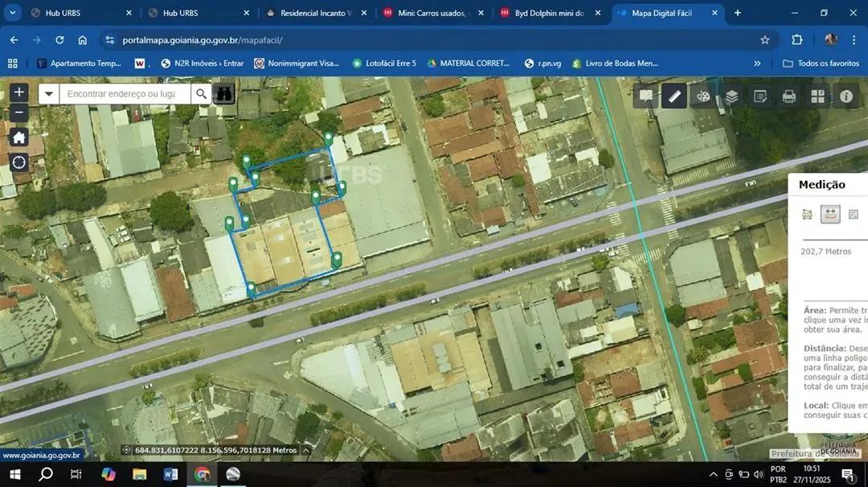This screenshot has width=868, height=487.
Task: Open the Todos os favoritos bookmarks folder
Action: click(x=821, y=63)
